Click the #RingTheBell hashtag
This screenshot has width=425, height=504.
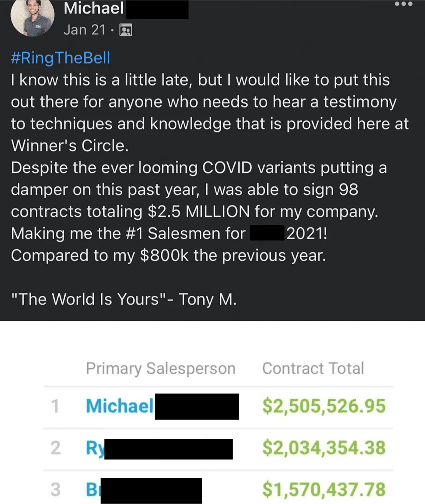click(61, 58)
